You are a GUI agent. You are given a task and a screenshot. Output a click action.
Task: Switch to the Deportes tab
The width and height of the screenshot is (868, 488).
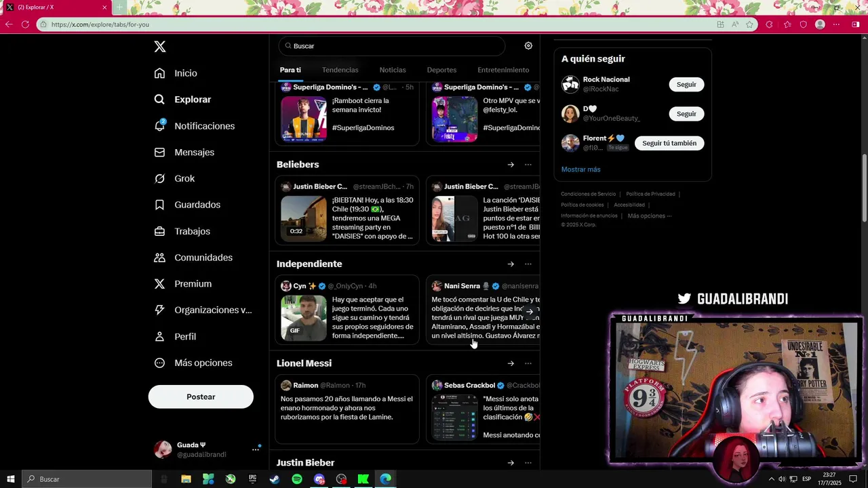tap(441, 70)
